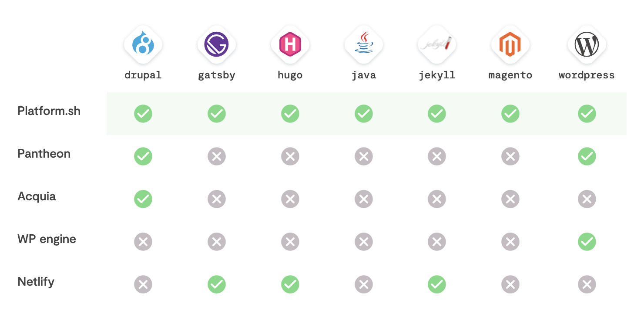Click the Drupal logo icon

[143, 44]
